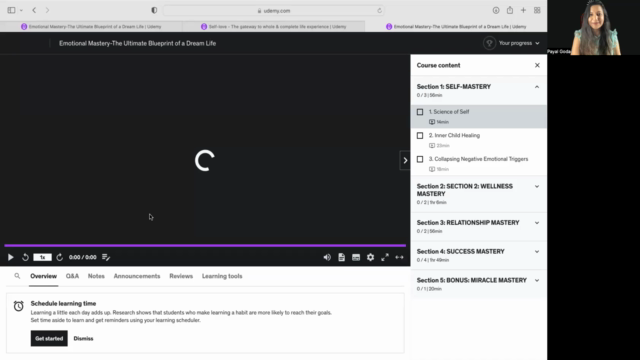This screenshot has height=360, width=640.
Task: Go back in Safari
Action: pos(34,10)
